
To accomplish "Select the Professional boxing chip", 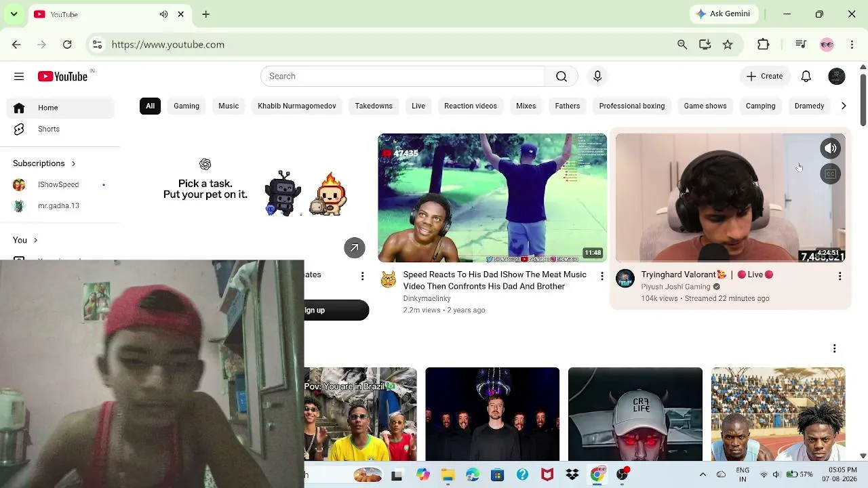I will (x=632, y=106).
